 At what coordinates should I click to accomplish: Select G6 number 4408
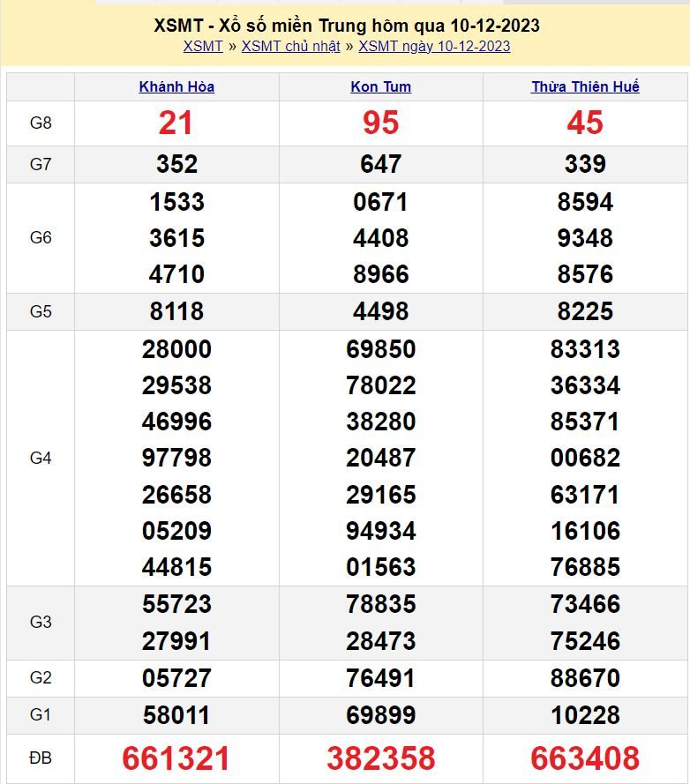click(381, 238)
